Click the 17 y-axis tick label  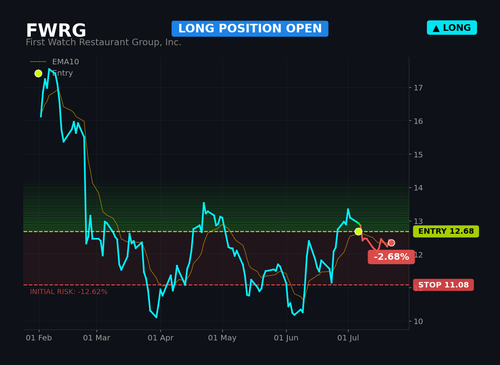(x=418, y=88)
